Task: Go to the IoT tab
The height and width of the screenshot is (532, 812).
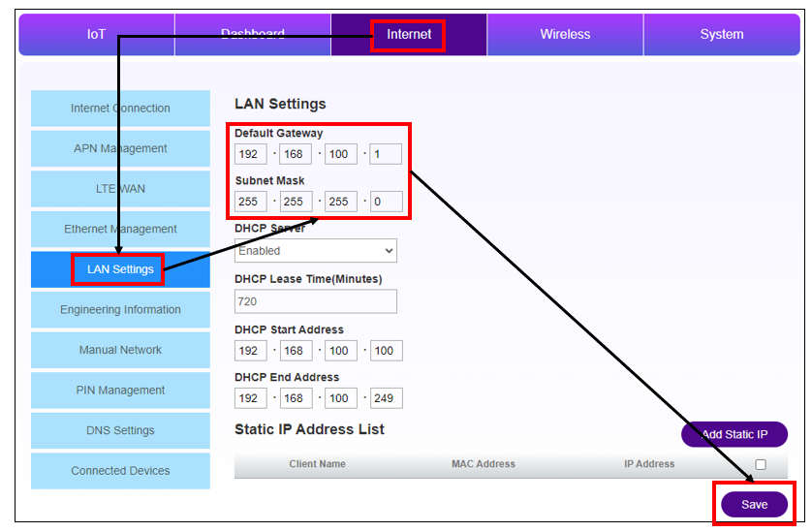Action: [96, 35]
